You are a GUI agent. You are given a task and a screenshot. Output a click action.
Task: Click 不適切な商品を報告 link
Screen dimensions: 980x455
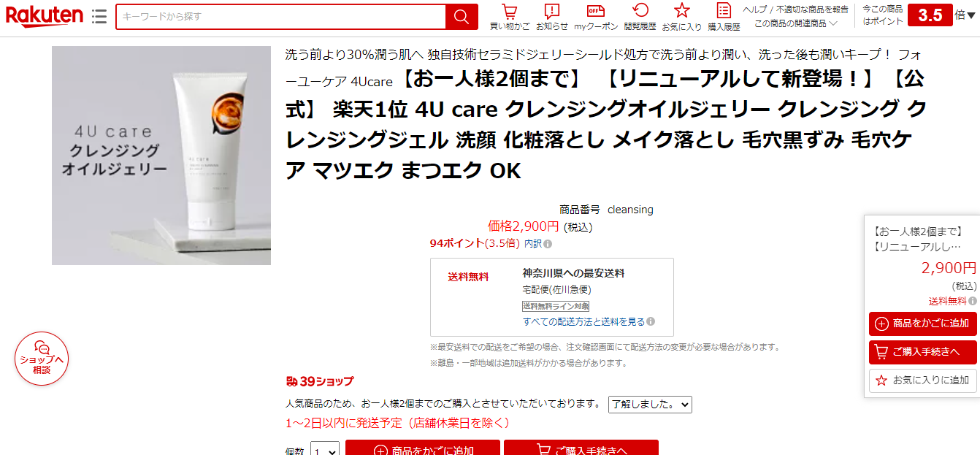(812, 9)
